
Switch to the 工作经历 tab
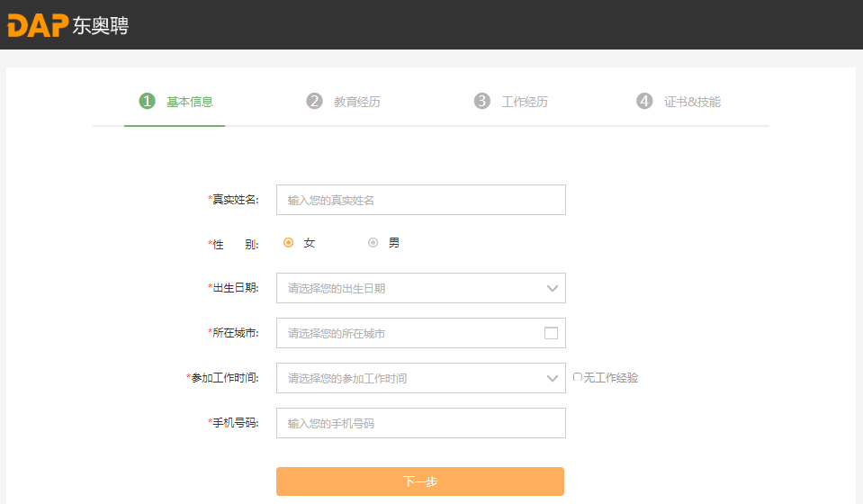tap(525, 102)
